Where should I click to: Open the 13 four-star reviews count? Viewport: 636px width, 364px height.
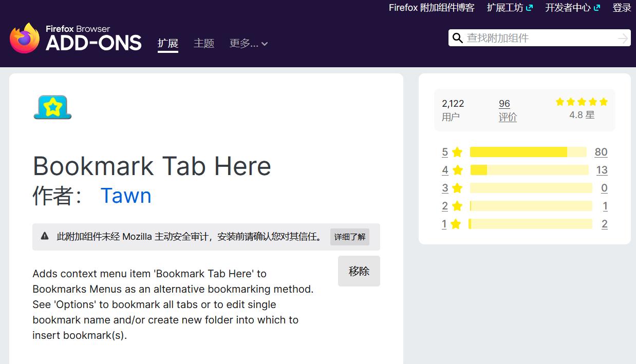[602, 170]
